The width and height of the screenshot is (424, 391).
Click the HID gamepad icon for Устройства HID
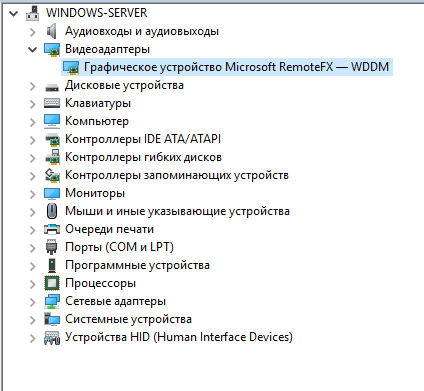(52, 337)
